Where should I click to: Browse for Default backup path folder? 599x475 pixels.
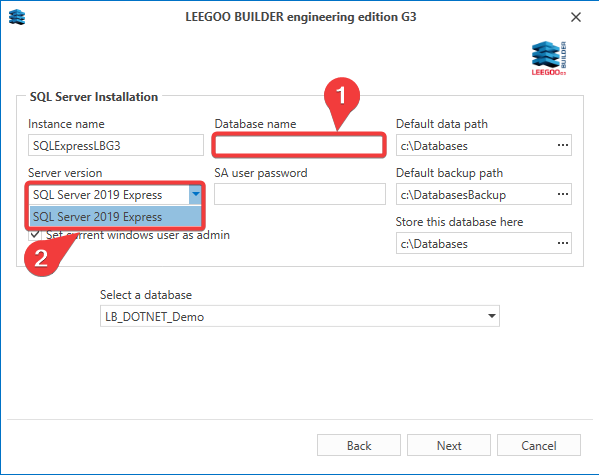563,194
